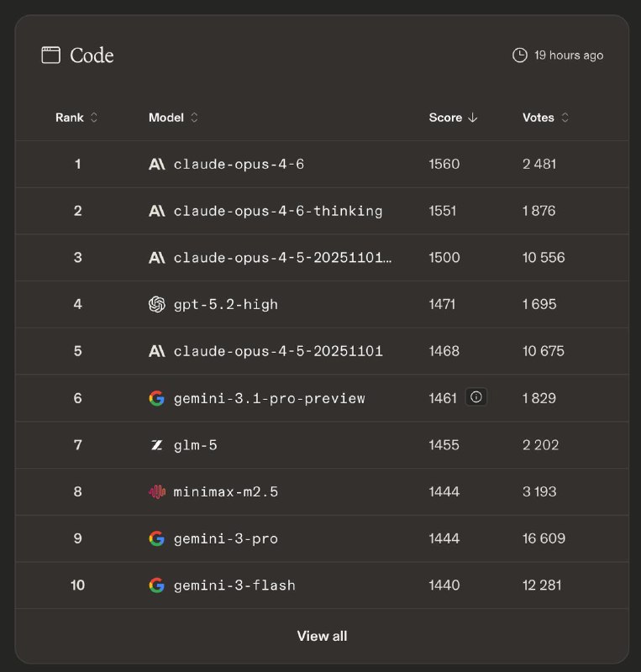This screenshot has width=641, height=672.
Task: Click the Anthropic logo beside claude-opus-4-6
Action: (x=156, y=165)
